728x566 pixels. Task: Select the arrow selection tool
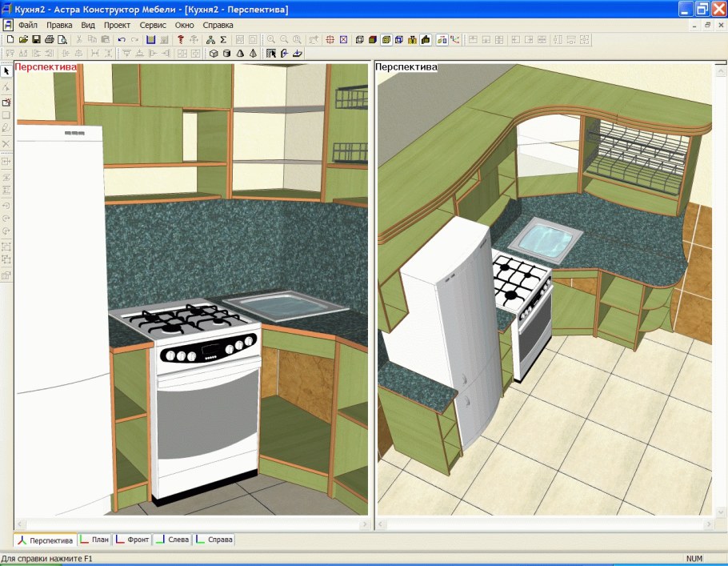tap(6, 71)
